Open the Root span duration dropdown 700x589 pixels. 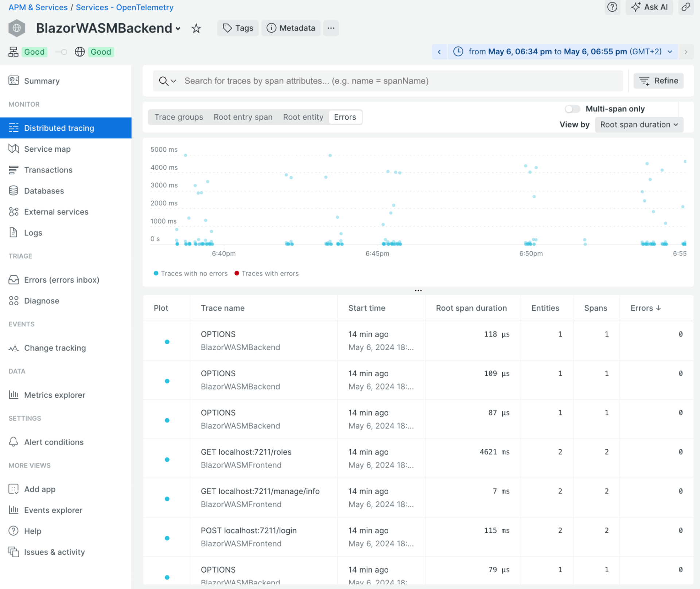click(x=639, y=124)
